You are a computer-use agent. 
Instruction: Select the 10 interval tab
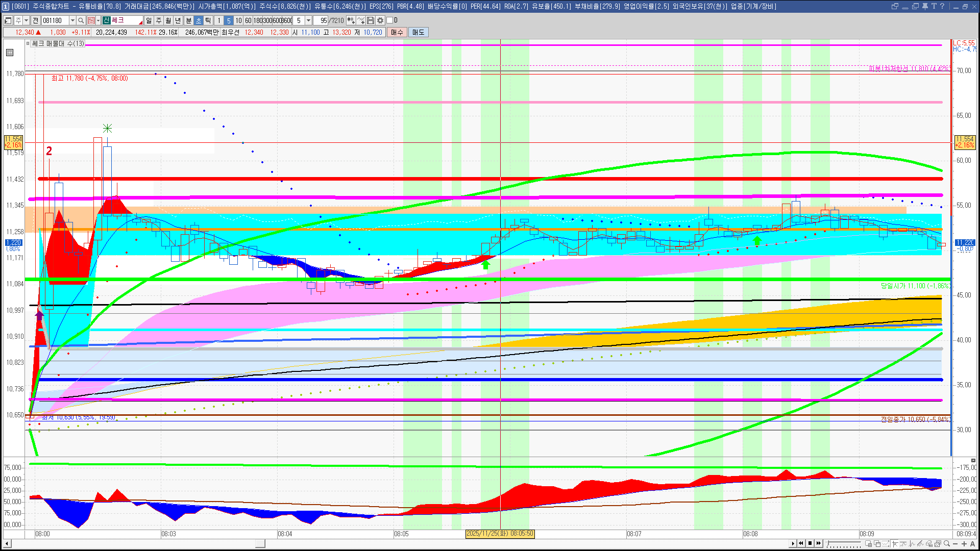click(x=238, y=20)
